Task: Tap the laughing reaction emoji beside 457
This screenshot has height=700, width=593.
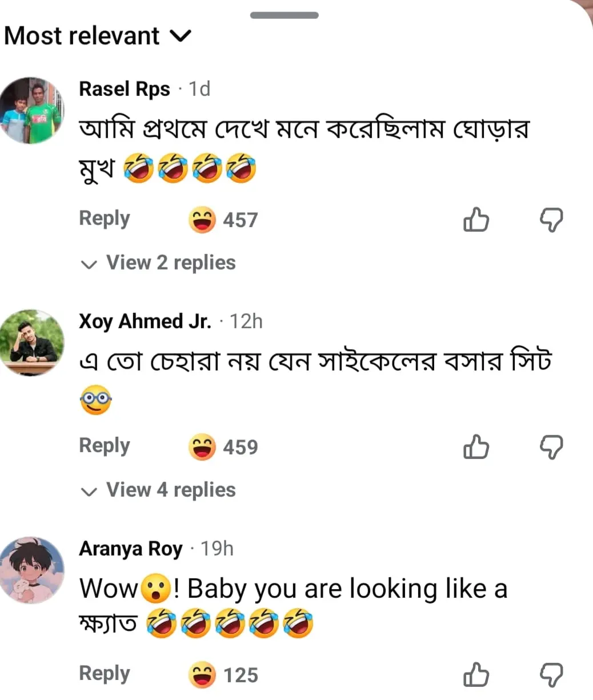Action: click(202, 220)
